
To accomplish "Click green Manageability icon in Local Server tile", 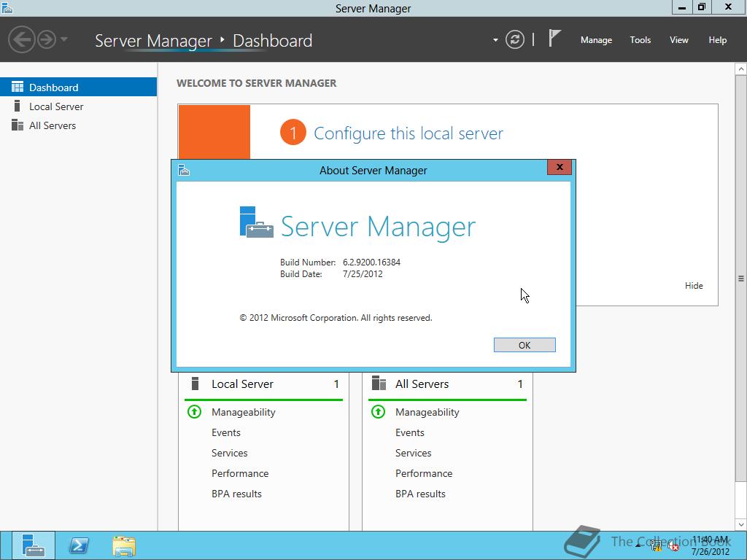I will [x=194, y=411].
